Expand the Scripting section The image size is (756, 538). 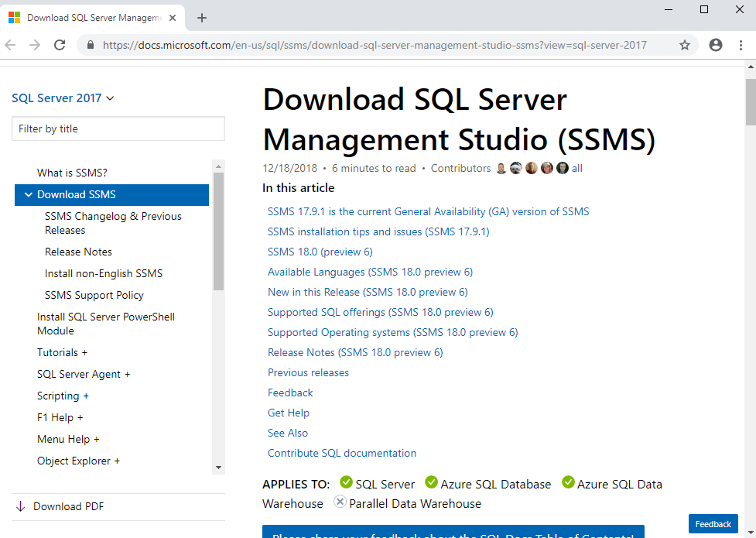click(63, 396)
